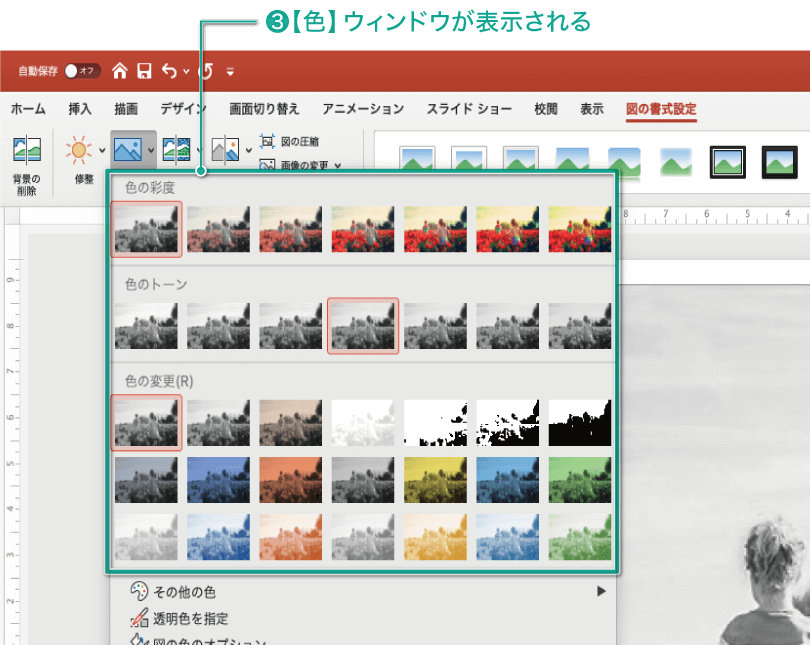Expand the その他の色 submenu arrow
Viewport: 810px width, 645px height.
(x=601, y=591)
